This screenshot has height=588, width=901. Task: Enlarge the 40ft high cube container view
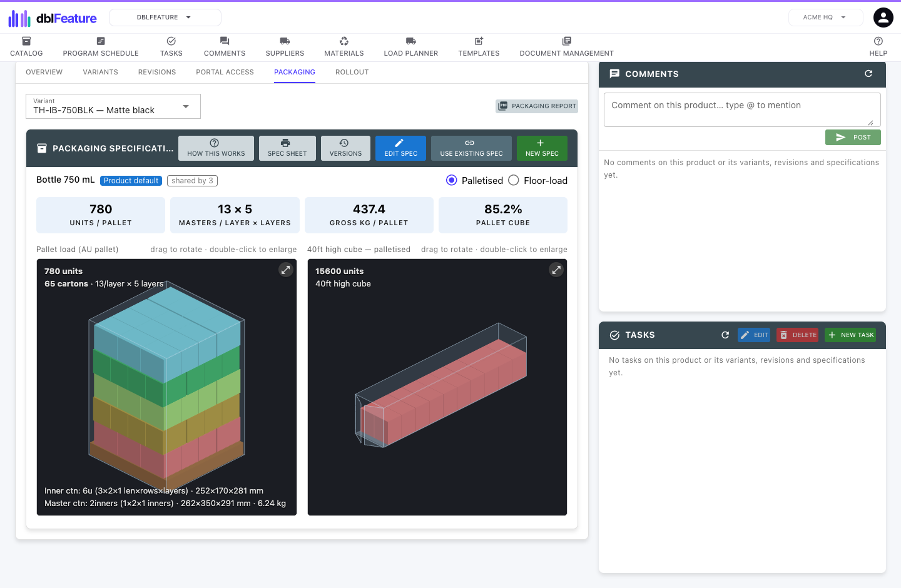[556, 270]
